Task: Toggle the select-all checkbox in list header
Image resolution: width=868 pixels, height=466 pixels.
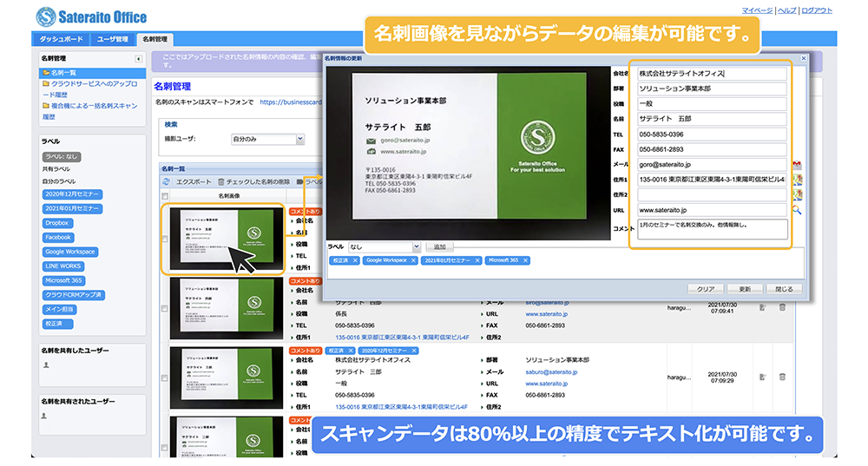Action: tap(165, 196)
